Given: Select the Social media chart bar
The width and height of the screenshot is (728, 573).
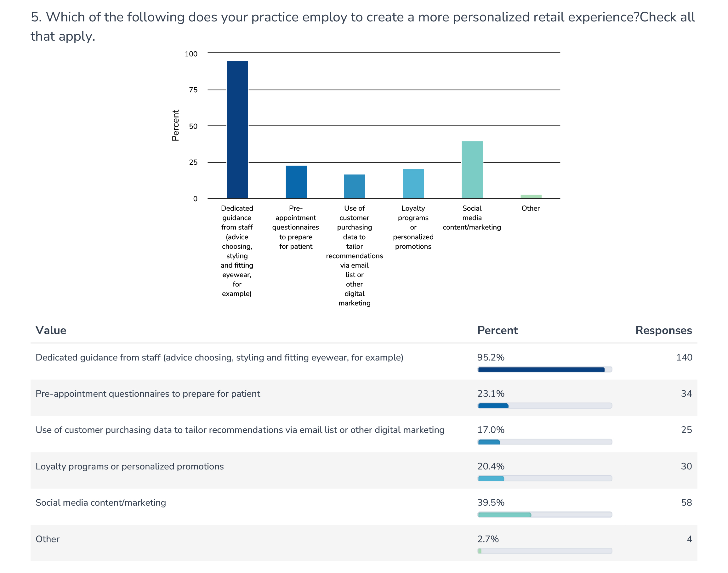Looking at the screenshot, I should tap(472, 169).
